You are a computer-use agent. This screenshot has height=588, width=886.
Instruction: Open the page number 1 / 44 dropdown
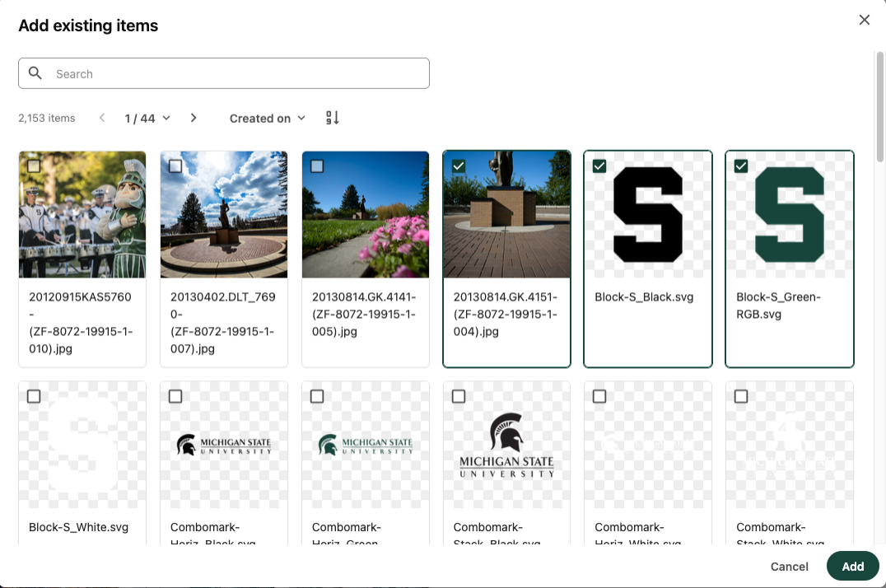coord(147,119)
